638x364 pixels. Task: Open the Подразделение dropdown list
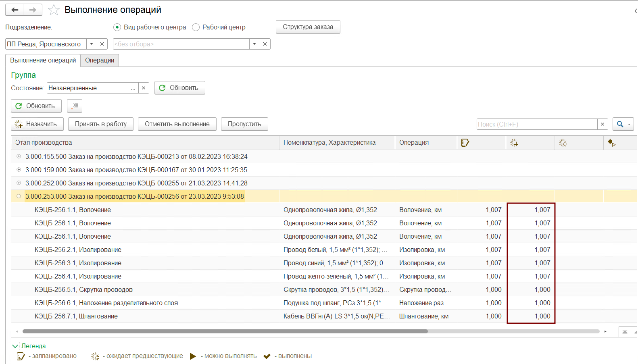click(92, 44)
